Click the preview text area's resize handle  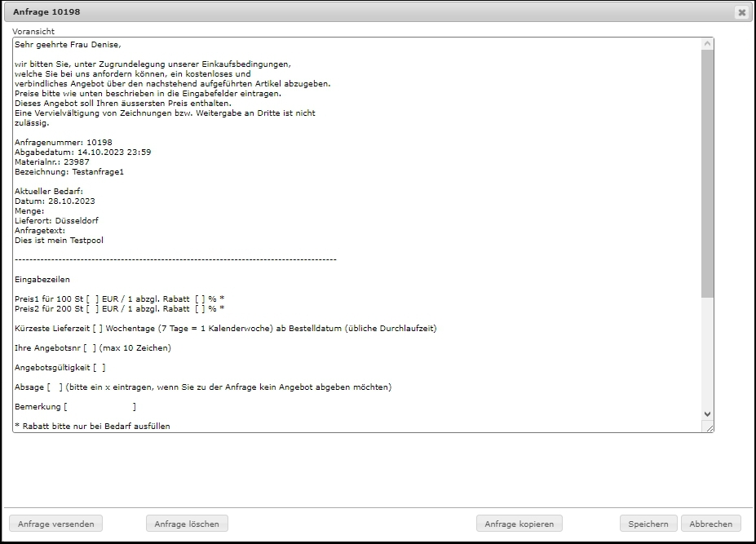(708, 427)
